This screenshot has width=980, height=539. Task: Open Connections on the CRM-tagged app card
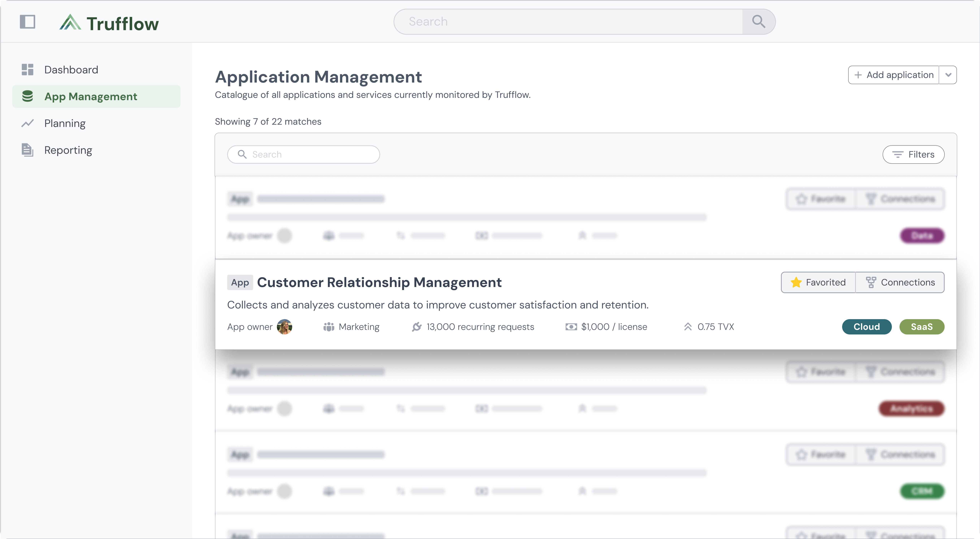point(900,454)
